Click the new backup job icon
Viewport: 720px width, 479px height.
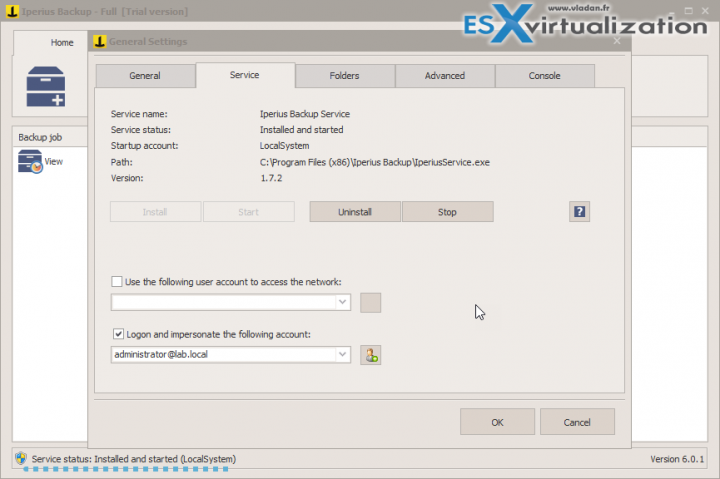(45, 86)
